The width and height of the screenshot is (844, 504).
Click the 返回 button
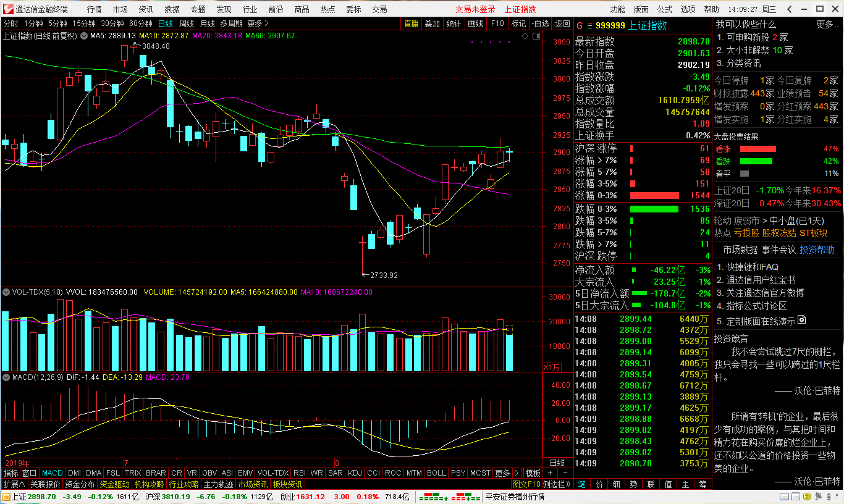562,23
